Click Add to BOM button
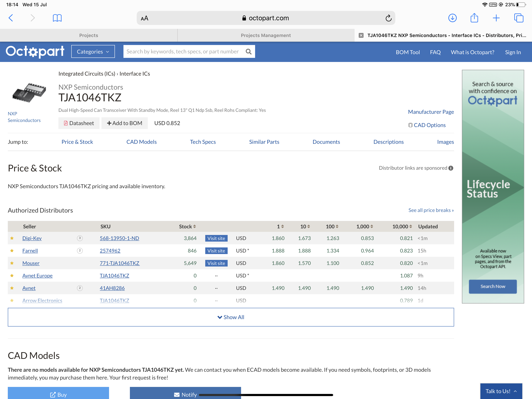 (125, 123)
